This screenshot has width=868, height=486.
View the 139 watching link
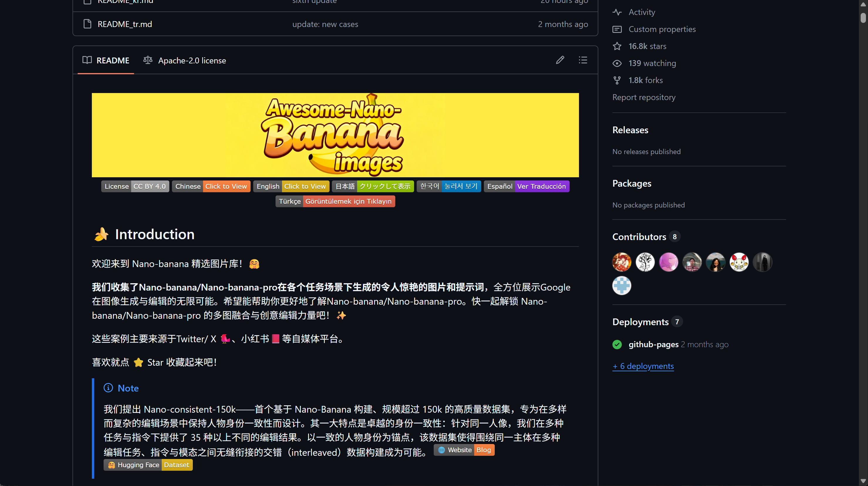coord(652,63)
